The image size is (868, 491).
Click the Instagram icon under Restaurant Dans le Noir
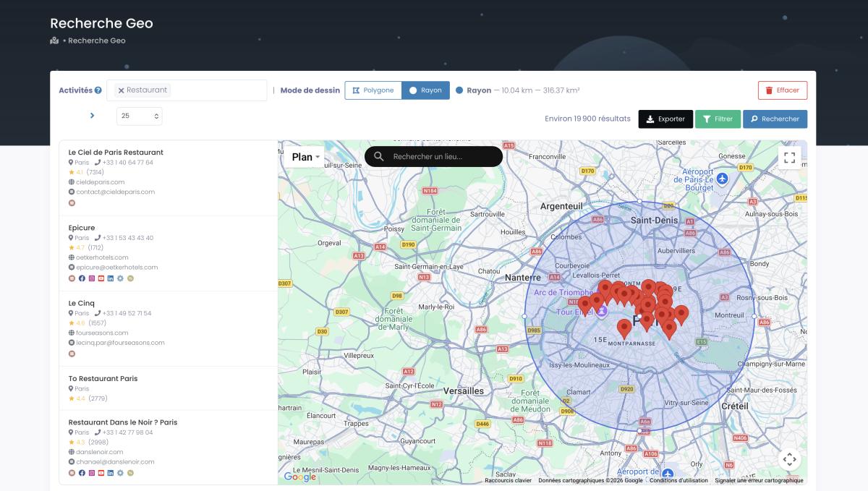click(x=91, y=473)
